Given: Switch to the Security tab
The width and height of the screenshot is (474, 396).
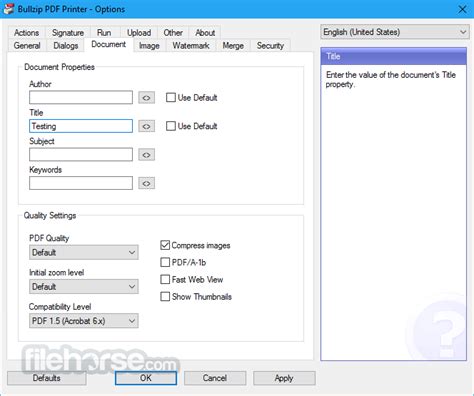Looking at the screenshot, I should 270,46.
